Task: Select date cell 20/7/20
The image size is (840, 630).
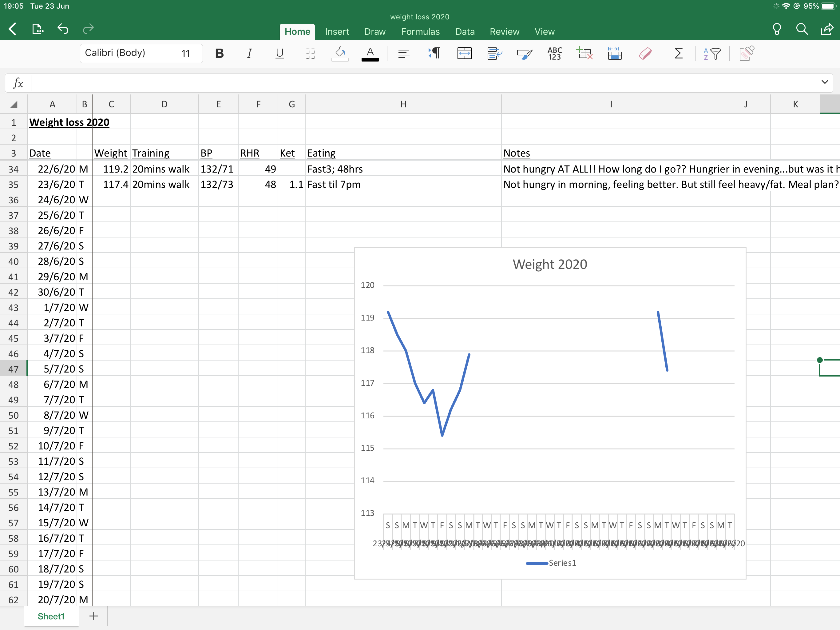Action: coord(52,600)
